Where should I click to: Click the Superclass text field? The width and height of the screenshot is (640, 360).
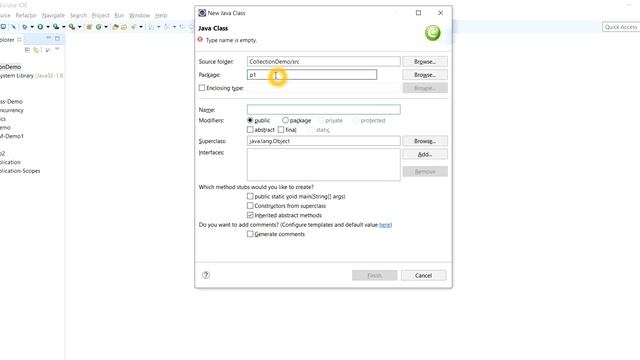[x=324, y=141]
